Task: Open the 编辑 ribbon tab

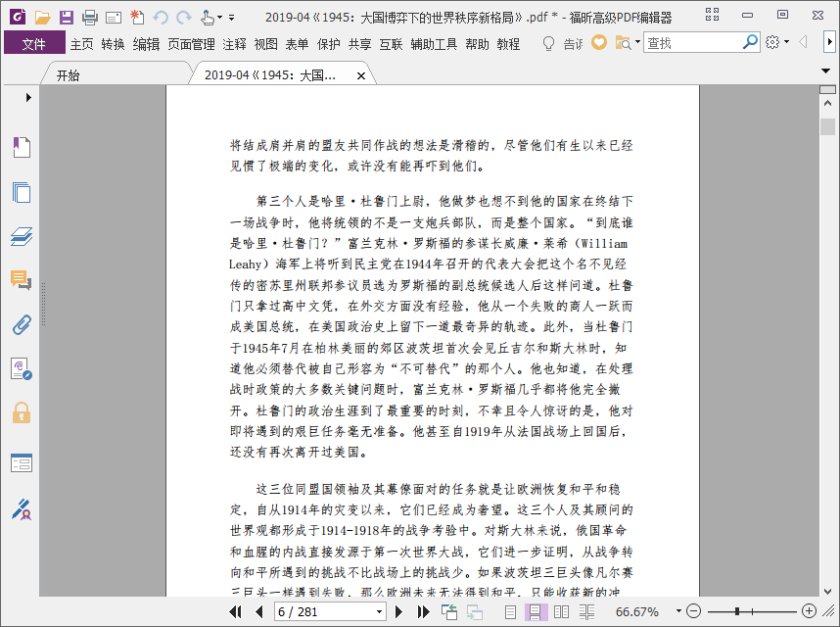Action: click(x=146, y=44)
